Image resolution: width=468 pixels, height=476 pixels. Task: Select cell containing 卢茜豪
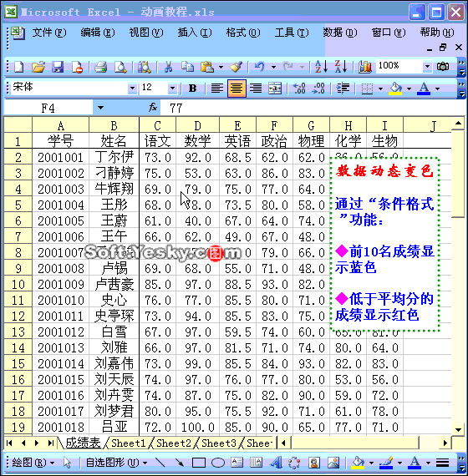114,284
